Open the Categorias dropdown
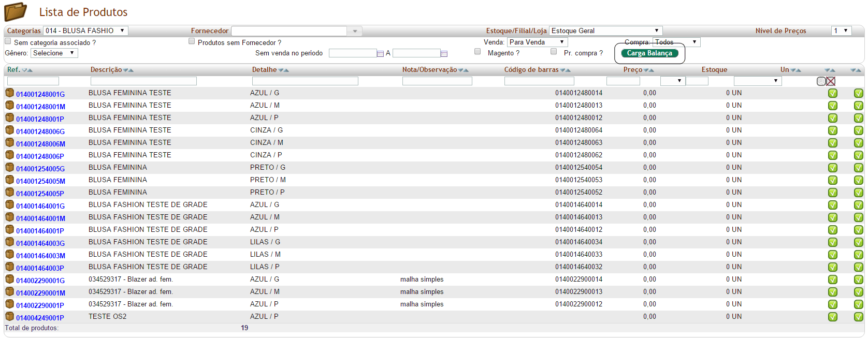The width and height of the screenshot is (868, 338). point(85,31)
